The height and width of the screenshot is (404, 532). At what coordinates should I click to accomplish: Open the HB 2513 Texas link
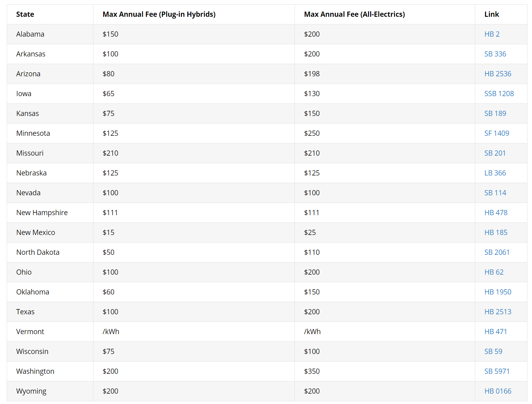point(498,312)
